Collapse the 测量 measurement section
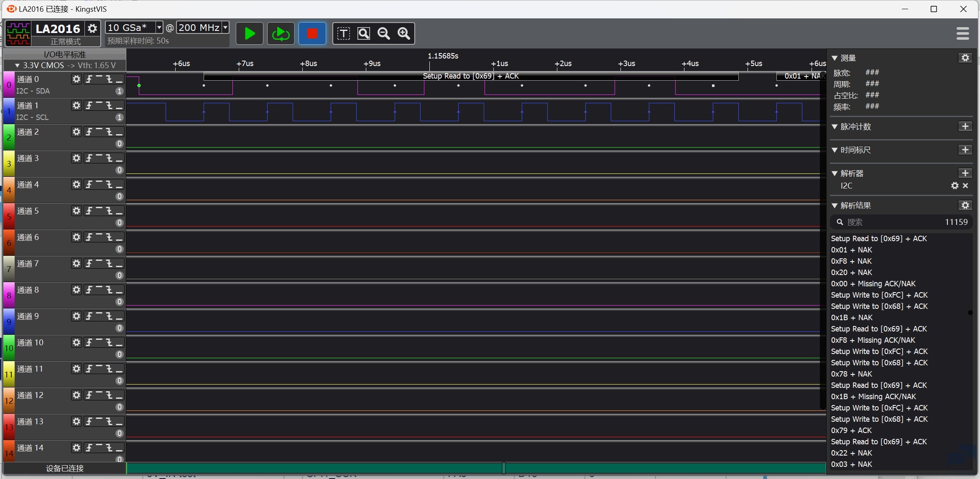The width and height of the screenshot is (980, 479). 835,58
